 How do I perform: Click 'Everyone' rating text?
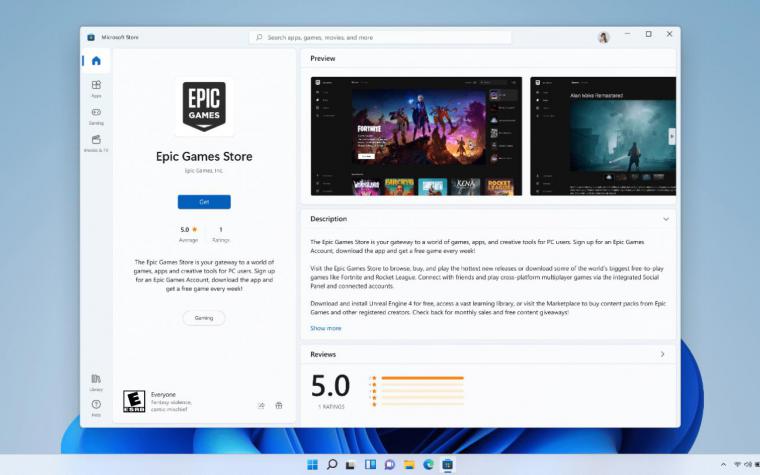tap(163, 395)
